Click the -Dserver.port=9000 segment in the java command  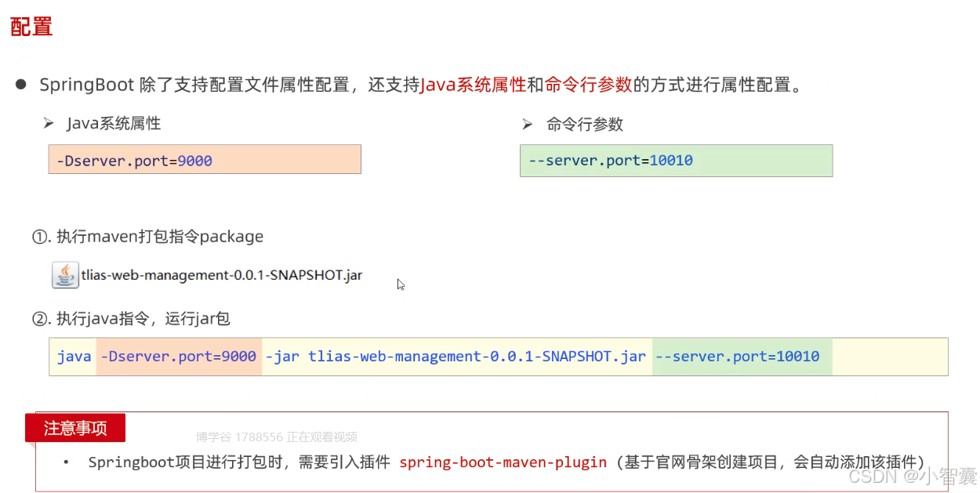(179, 357)
